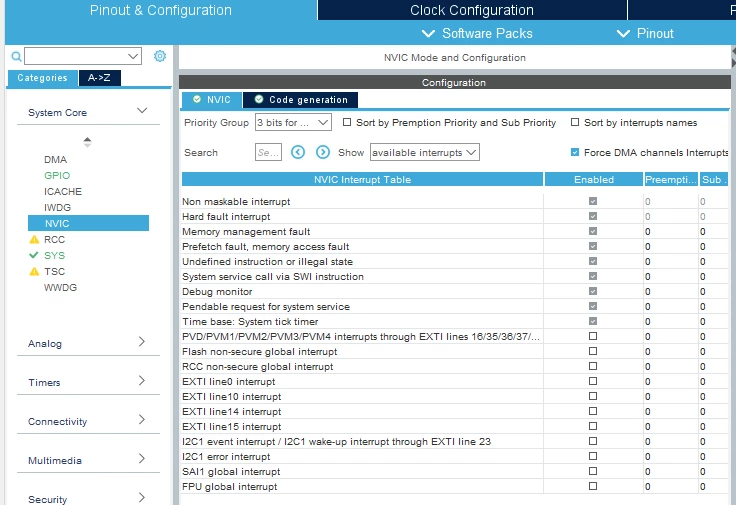Select NVIC in System Core list
736x505 pixels.
tap(88, 223)
